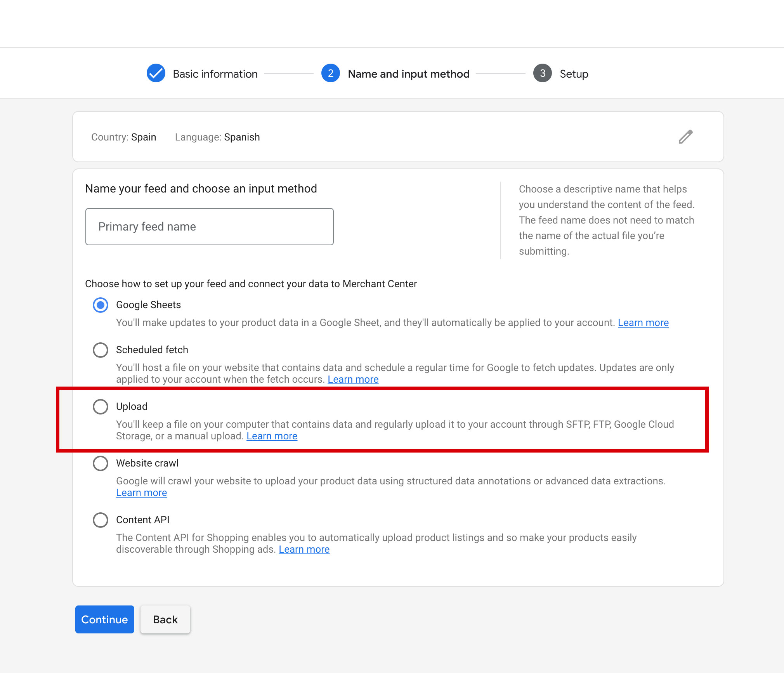Viewport: 784px width, 673px height.
Task: Open Learn more link for Google Sheets
Action: pyautogui.click(x=643, y=323)
